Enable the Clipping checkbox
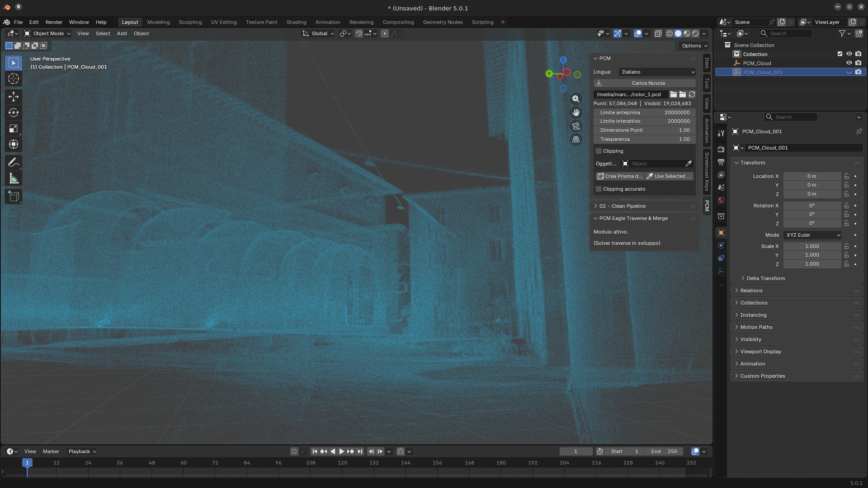The width and height of the screenshot is (868, 488). [599, 151]
